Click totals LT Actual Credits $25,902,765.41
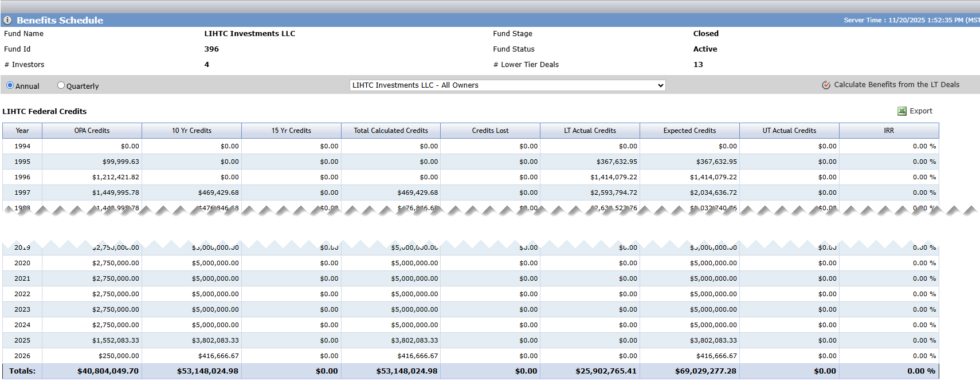Screen dimensions: 980x389 click(x=606, y=371)
